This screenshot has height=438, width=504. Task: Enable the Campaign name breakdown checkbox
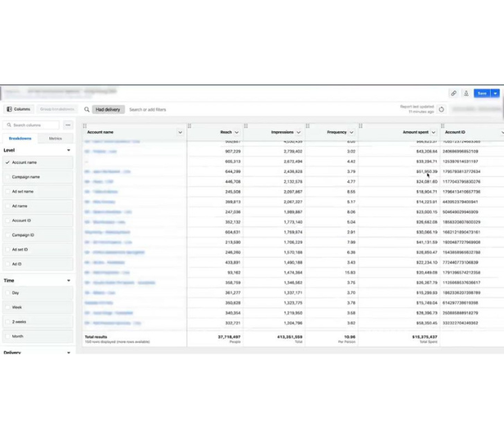point(8,177)
